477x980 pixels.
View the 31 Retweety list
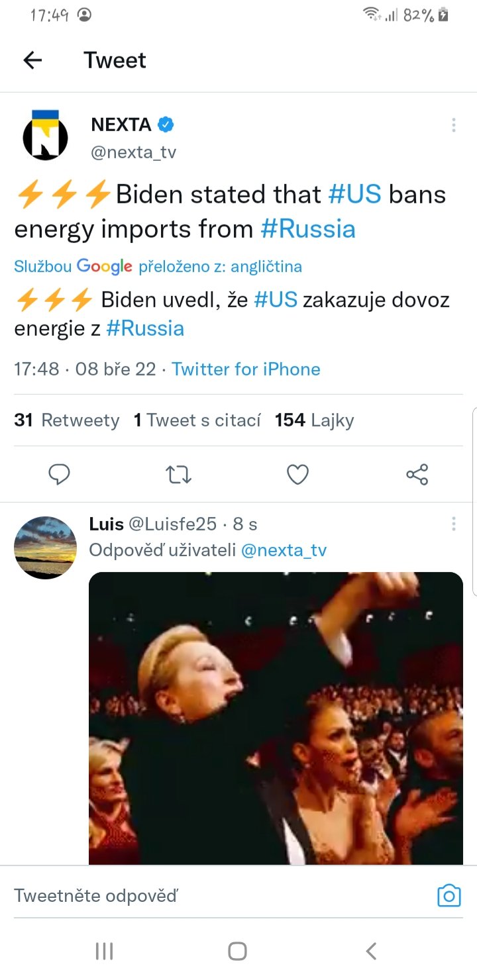(x=66, y=420)
